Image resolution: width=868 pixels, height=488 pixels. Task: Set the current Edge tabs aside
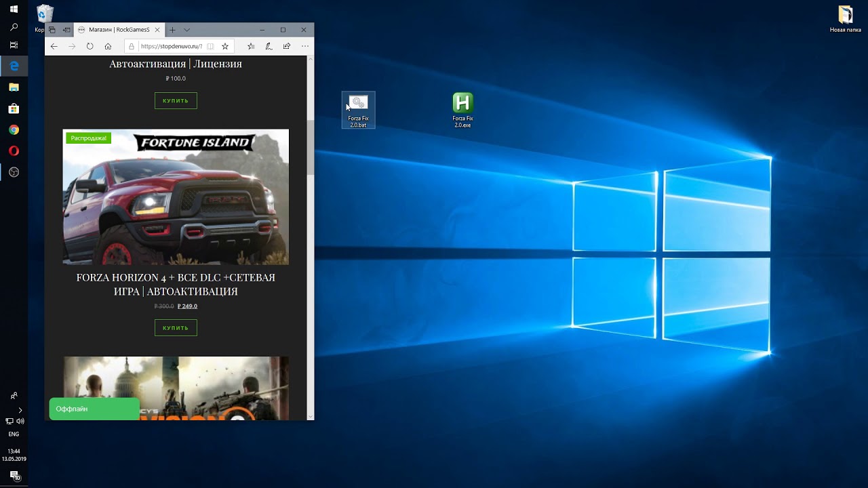click(66, 30)
